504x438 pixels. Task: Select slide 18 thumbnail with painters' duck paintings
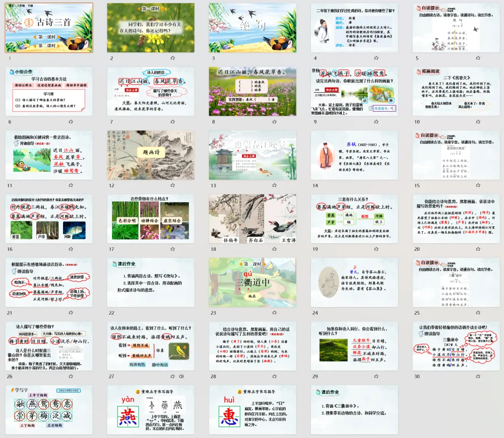point(252,219)
